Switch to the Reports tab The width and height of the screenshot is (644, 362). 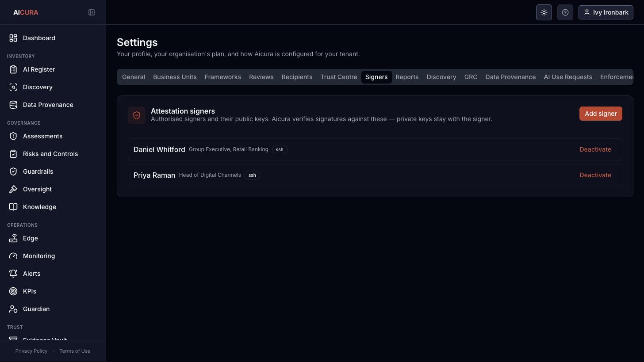tap(407, 77)
